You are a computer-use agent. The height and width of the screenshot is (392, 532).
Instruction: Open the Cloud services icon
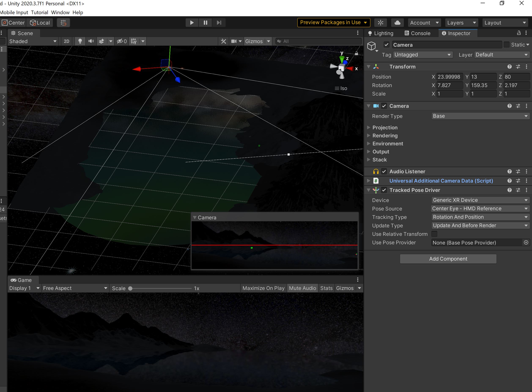(x=397, y=23)
